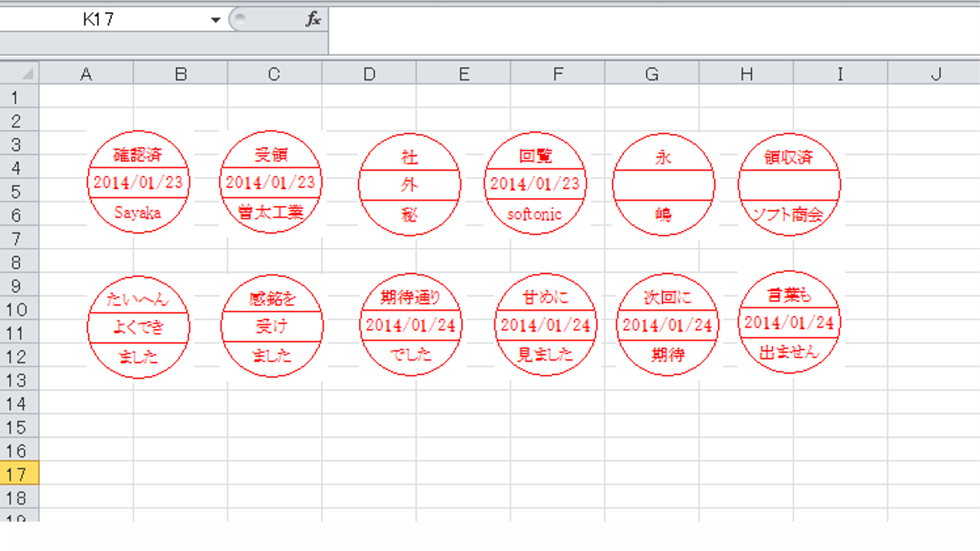Select the 社外秘 confidential stamp
The image size is (980, 551).
pyautogui.click(x=410, y=185)
